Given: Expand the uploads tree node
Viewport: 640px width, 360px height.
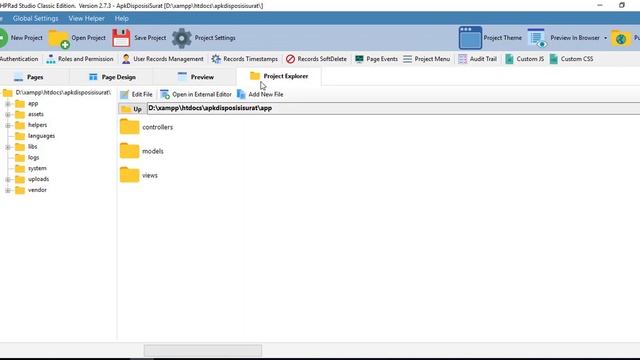Looking at the screenshot, I should coord(8,179).
